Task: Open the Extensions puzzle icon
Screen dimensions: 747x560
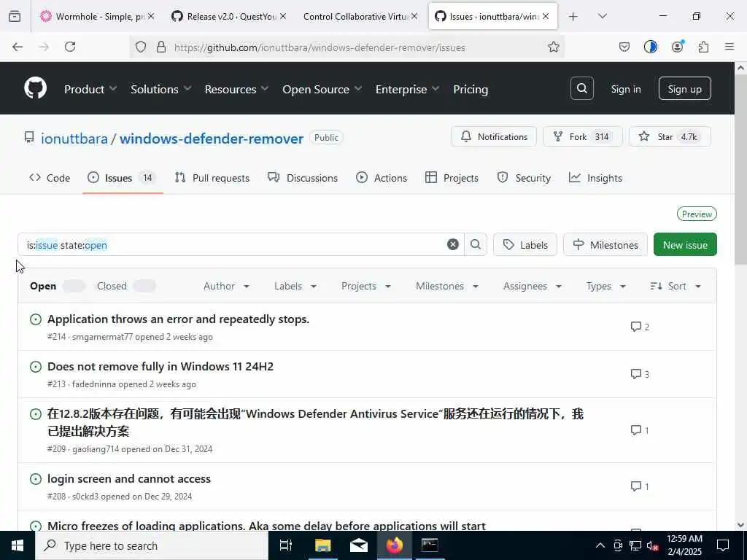Action: click(x=703, y=47)
